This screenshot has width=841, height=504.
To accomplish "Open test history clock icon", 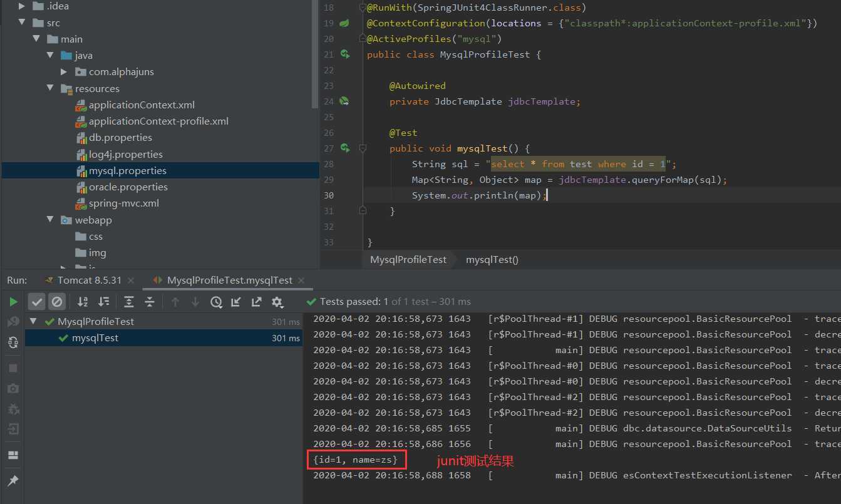I will pyautogui.click(x=216, y=302).
